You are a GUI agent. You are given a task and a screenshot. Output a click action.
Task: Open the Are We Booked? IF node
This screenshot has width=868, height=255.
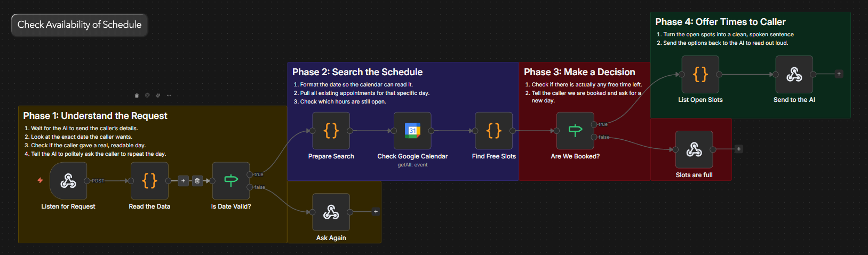click(x=575, y=131)
